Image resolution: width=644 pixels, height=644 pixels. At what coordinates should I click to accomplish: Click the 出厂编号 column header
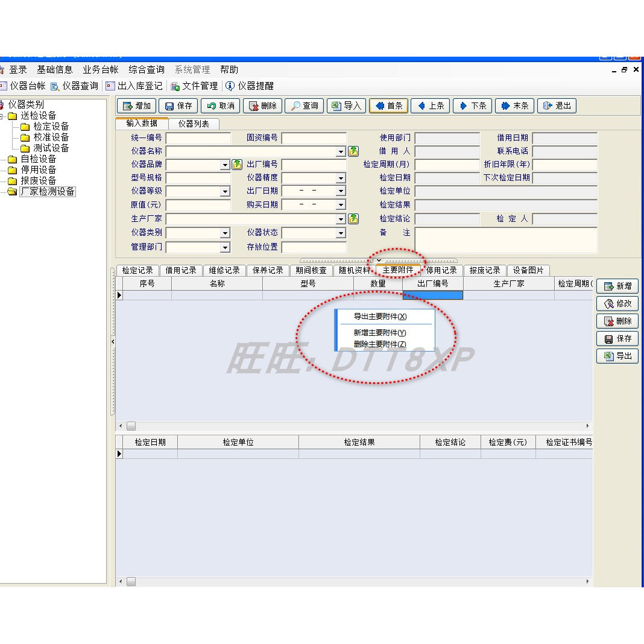[x=433, y=284]
